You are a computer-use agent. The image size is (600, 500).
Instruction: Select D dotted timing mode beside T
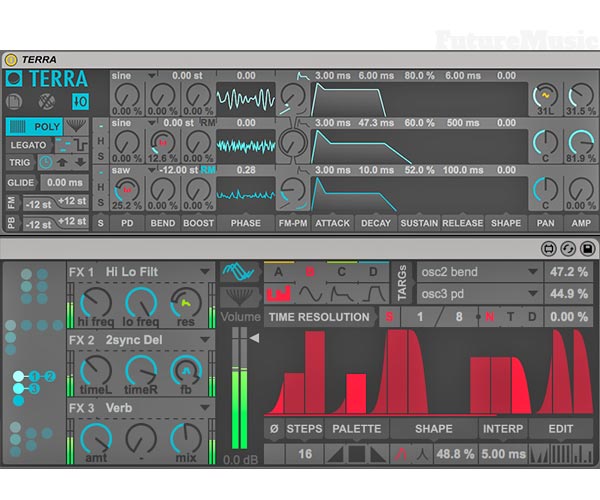coord(532,317)
